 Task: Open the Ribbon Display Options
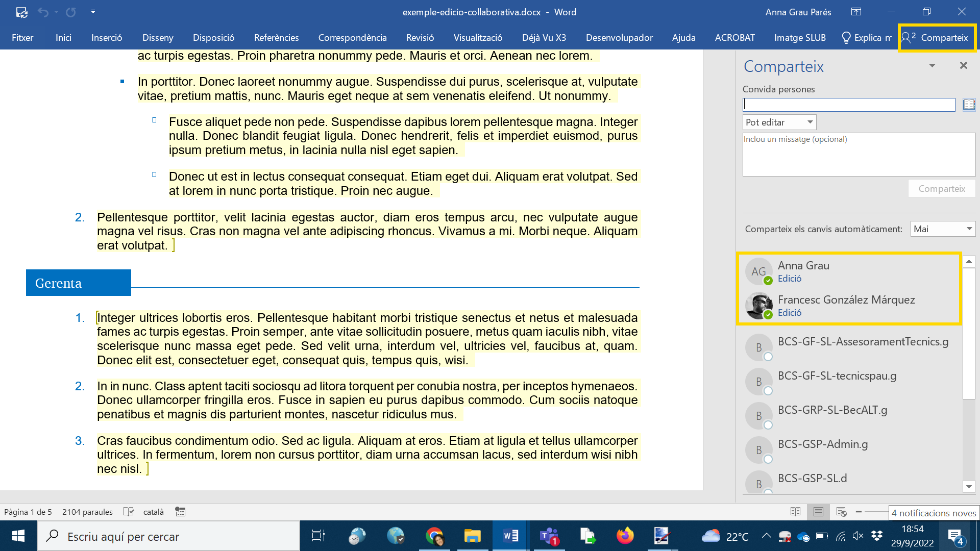click(856, 12)
